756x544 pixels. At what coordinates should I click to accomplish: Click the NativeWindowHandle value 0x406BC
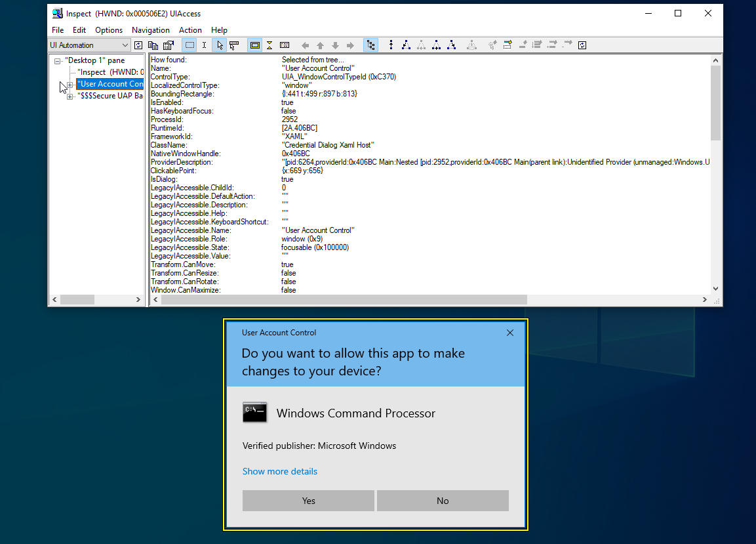pyautogui.click(x=296, y=154)
